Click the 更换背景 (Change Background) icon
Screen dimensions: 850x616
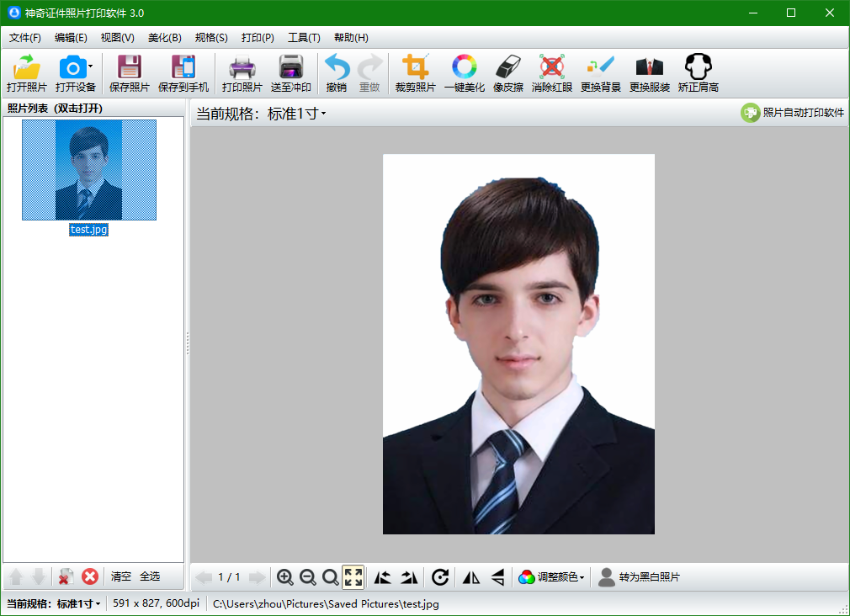pyautogui.click(x=601, y=67)
